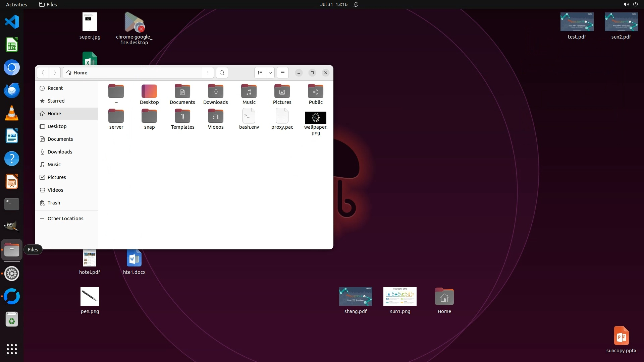The image size is (644, 362).
Task: Select the proxy.pac file icon
Action: click(282, 116)
